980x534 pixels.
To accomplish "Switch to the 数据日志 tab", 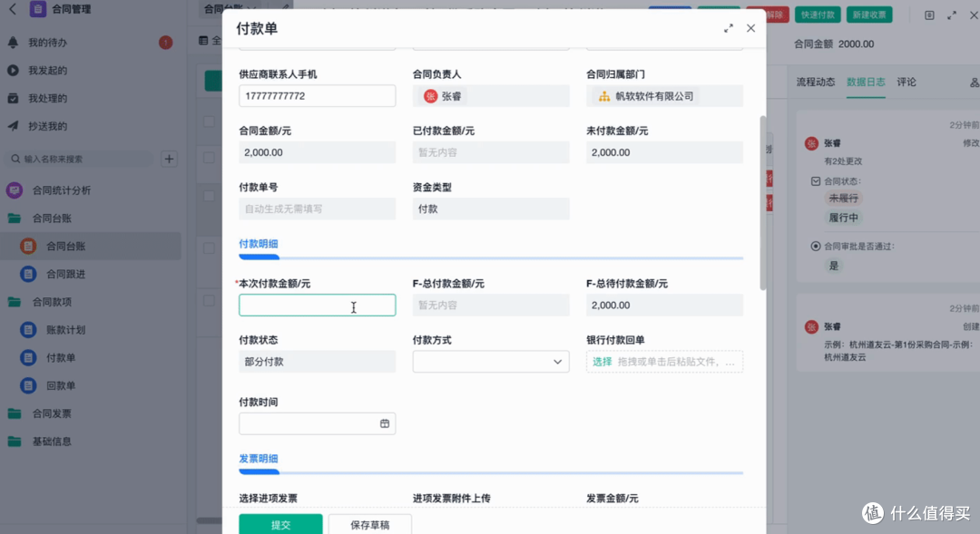I will click(866, 82).
